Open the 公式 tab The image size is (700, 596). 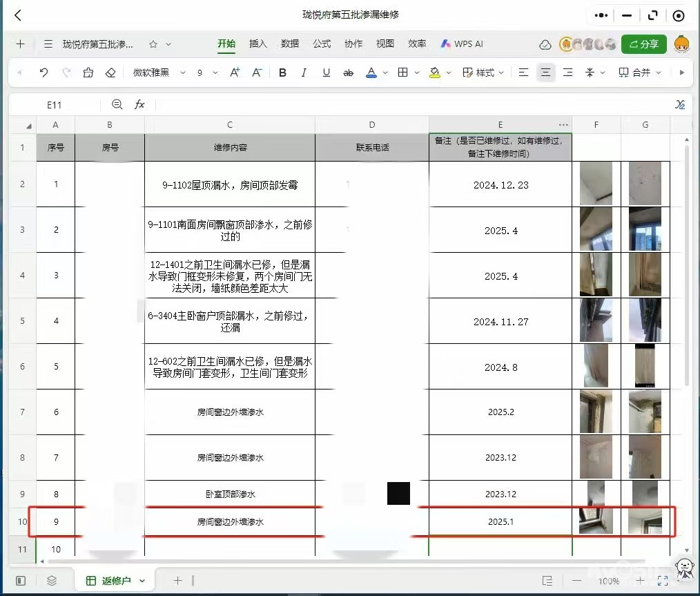point(322,44)
